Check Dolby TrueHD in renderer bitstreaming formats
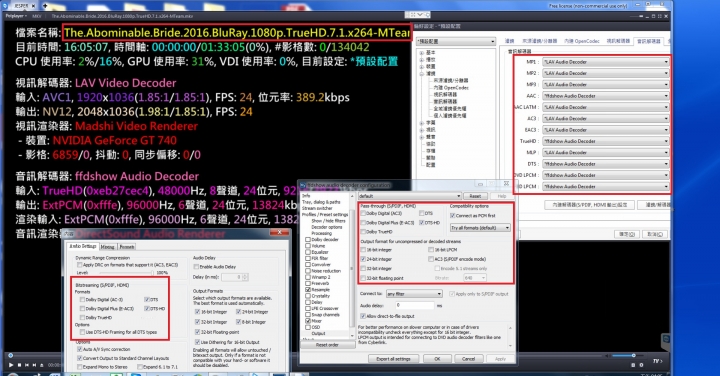The image size is (720, 376). [x=82, y=317]
